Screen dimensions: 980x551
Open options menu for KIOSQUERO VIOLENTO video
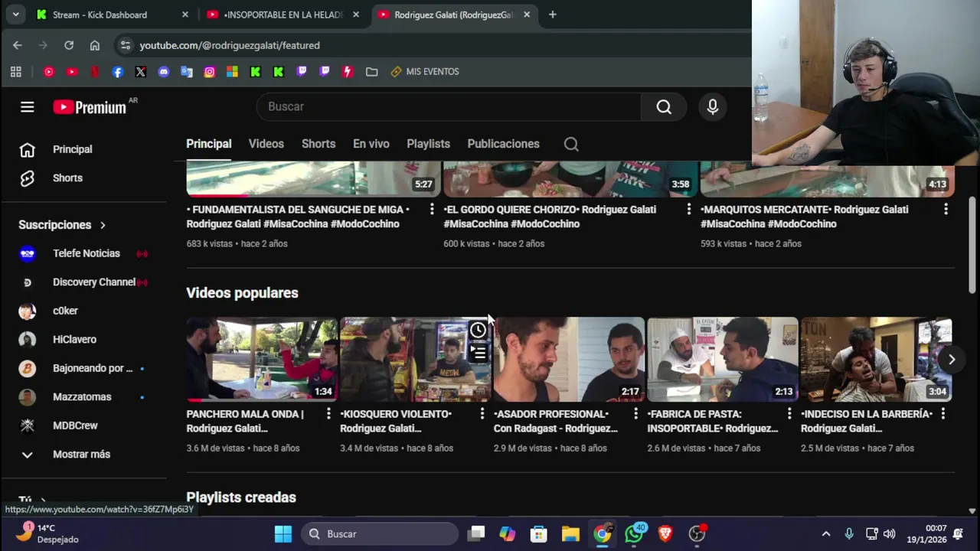[482, 414]
